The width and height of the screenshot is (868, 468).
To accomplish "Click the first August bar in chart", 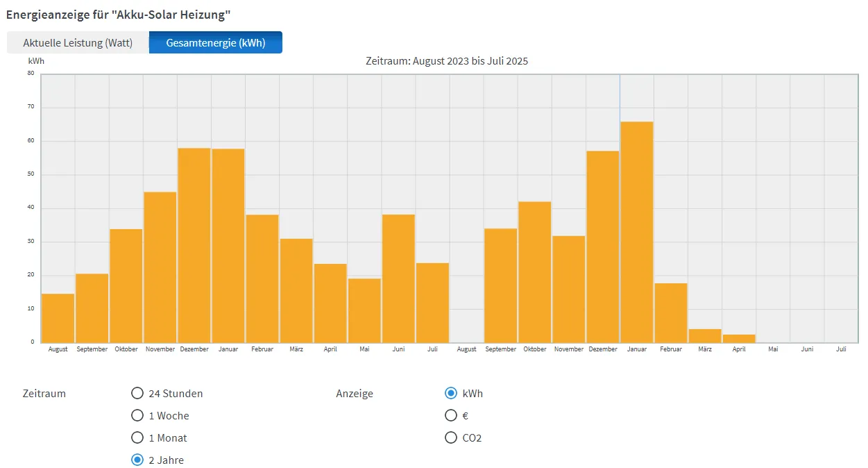I will pos(58,318).
